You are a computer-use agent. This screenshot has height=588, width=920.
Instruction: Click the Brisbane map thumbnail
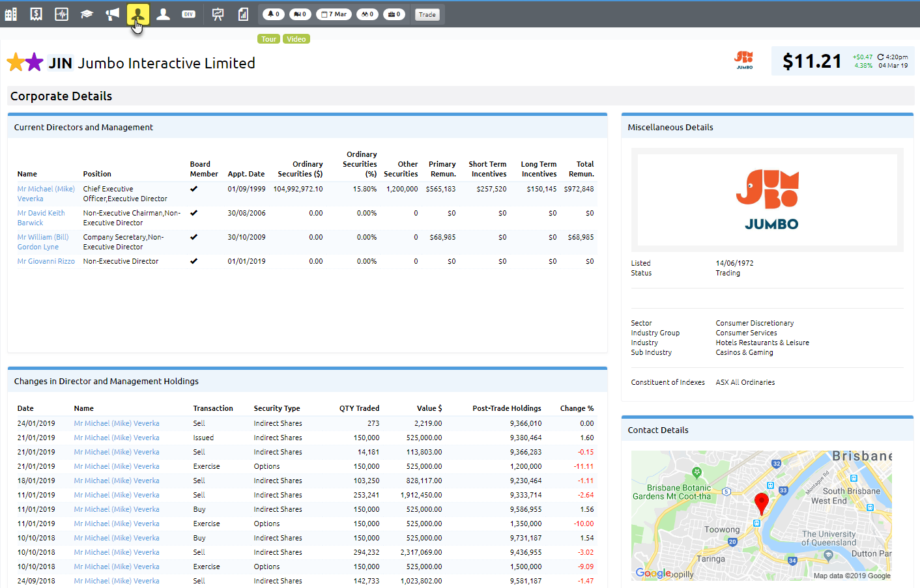761,515
